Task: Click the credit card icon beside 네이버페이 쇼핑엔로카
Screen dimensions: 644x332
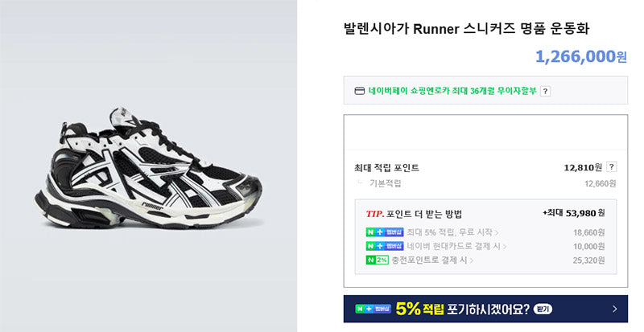Action: [359, 91]
